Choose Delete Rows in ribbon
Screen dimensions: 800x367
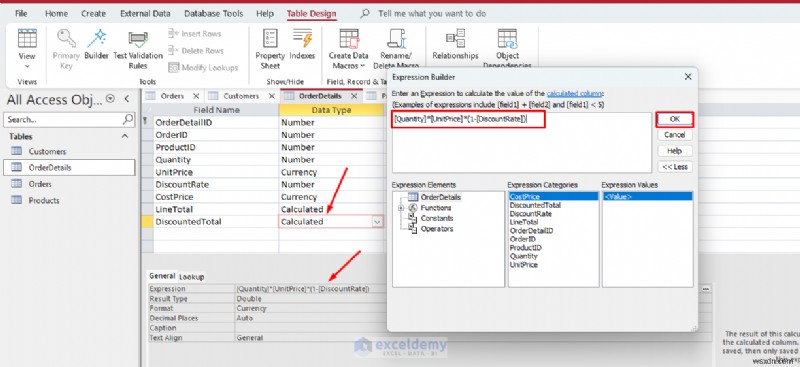coord(196,51)
